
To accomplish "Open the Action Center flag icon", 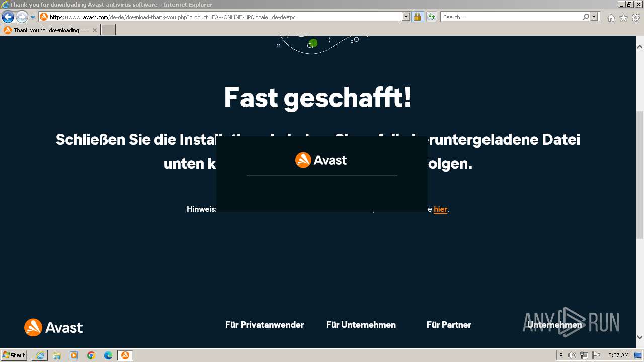I will [596, 355].
